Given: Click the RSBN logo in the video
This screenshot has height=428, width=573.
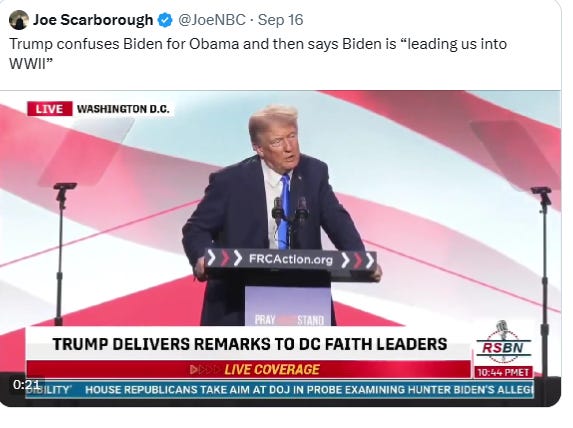Looking at the screenshot, I should 503,342.
